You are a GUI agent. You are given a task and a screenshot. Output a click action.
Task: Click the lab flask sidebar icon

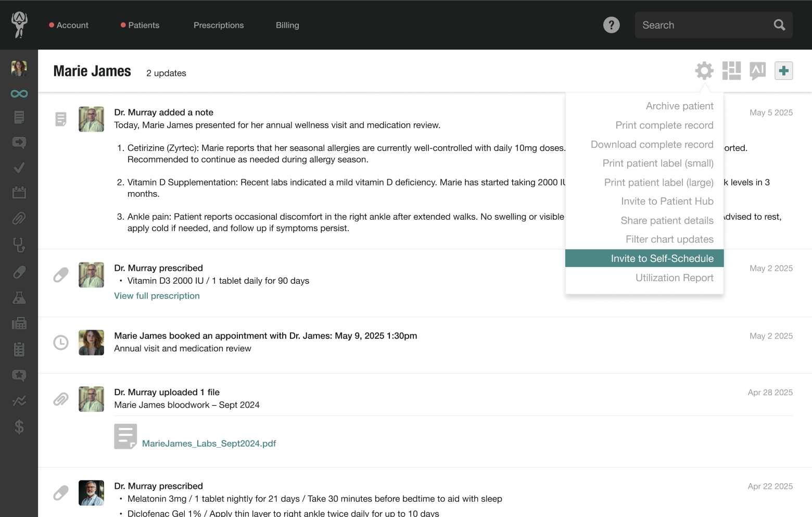pos(19,298)
